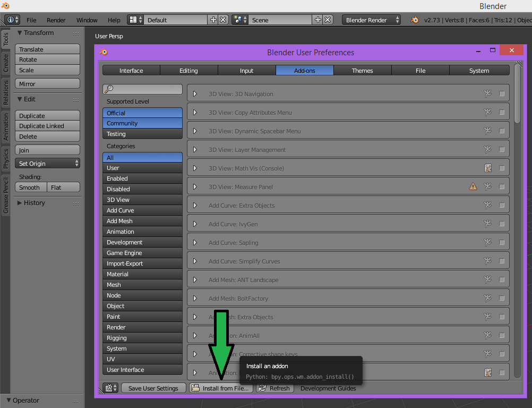Expand the Add Curve: Sapling add-on details
The image size is (532, 408).
(195, 242)
